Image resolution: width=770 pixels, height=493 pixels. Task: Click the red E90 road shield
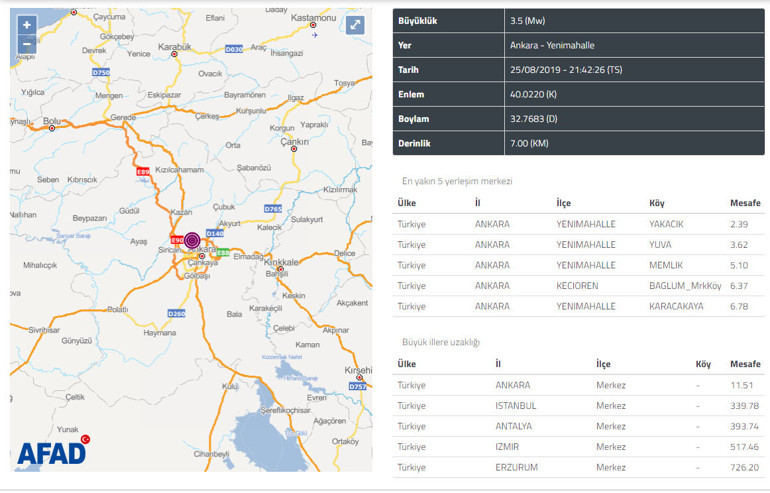tap(176, 240)
